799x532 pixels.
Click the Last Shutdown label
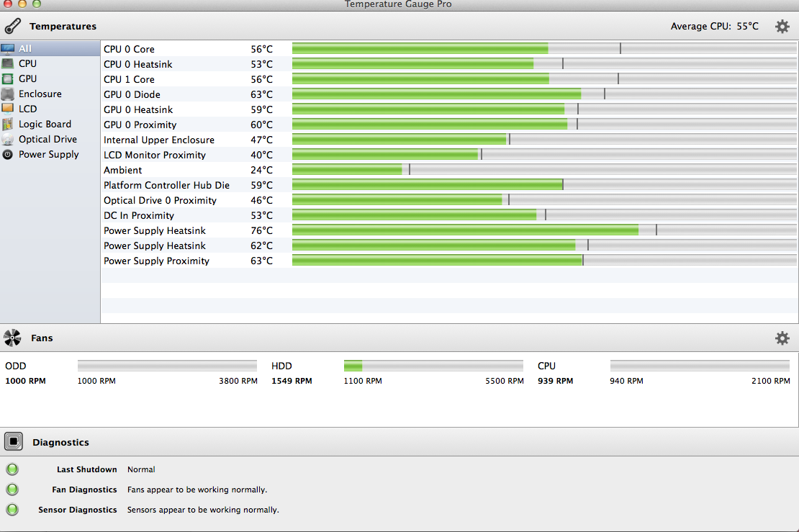click(86, 469)
